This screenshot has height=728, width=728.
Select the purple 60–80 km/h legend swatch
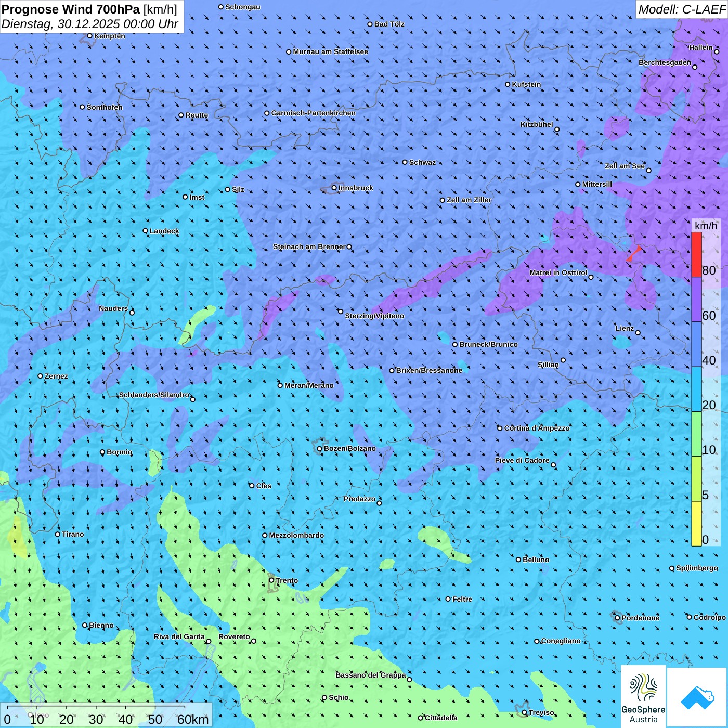click(x=696, y=300)
